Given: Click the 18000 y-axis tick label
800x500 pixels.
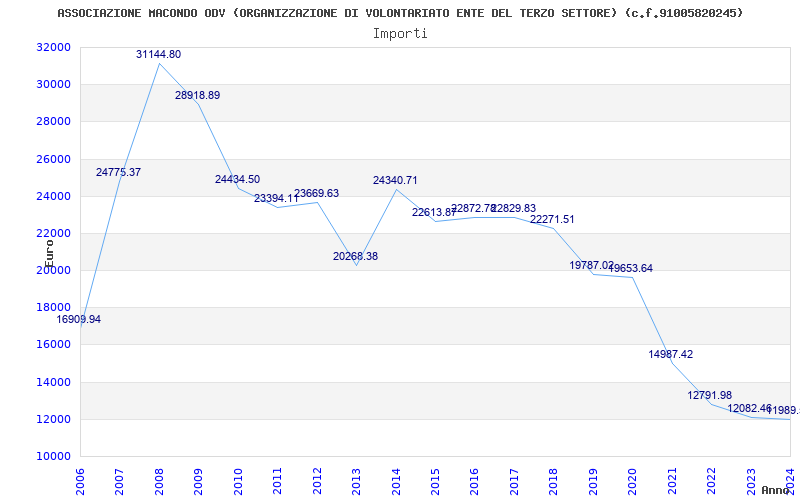Looking at the screenshot, I should point(53,308).
